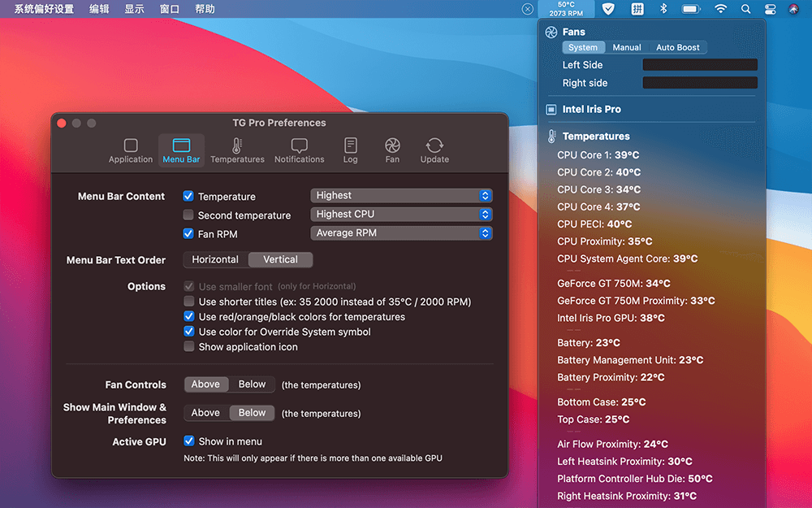Click the CPU Core 1: 39°C entry
Viewport: 812px width, 508px height.
598,155
